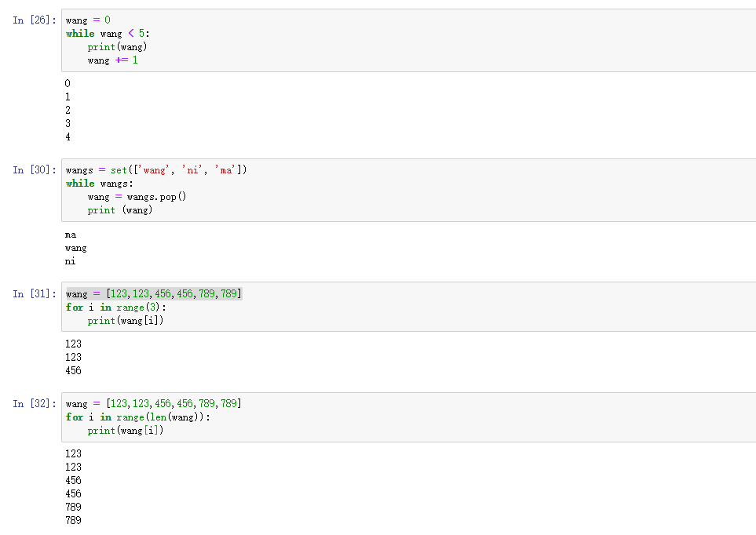Viewport: 756px width, 535px height.
Task: Place cursor on 'wang = wangs.pop()' line
Action: pyautogui.click(x=137, y=197)
